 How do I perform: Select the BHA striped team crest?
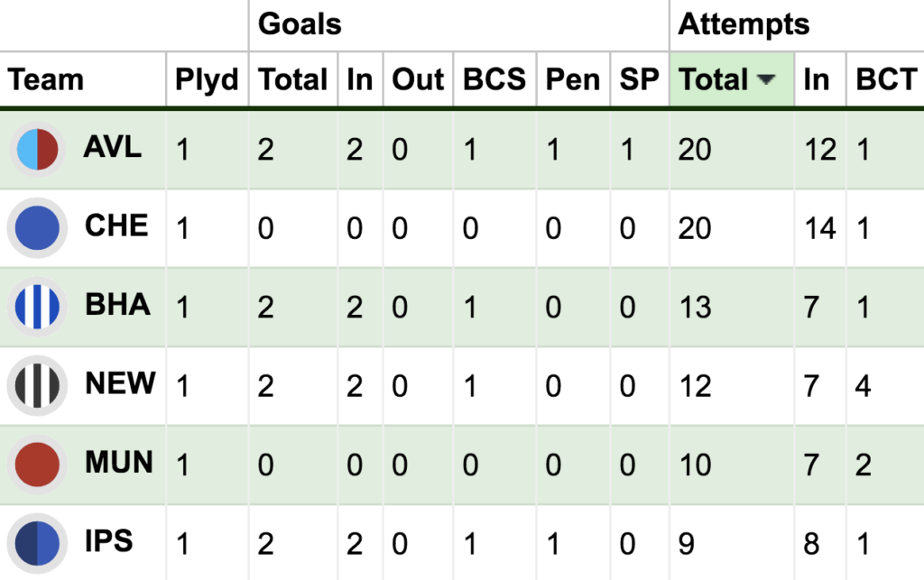pyautogui.click(x=38, y=307)
